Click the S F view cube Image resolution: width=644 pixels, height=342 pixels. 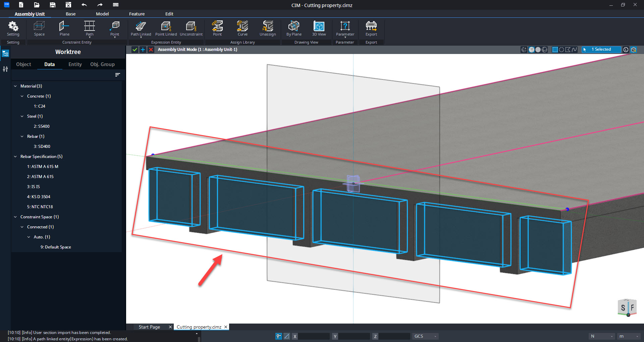[x=627, y=307]
